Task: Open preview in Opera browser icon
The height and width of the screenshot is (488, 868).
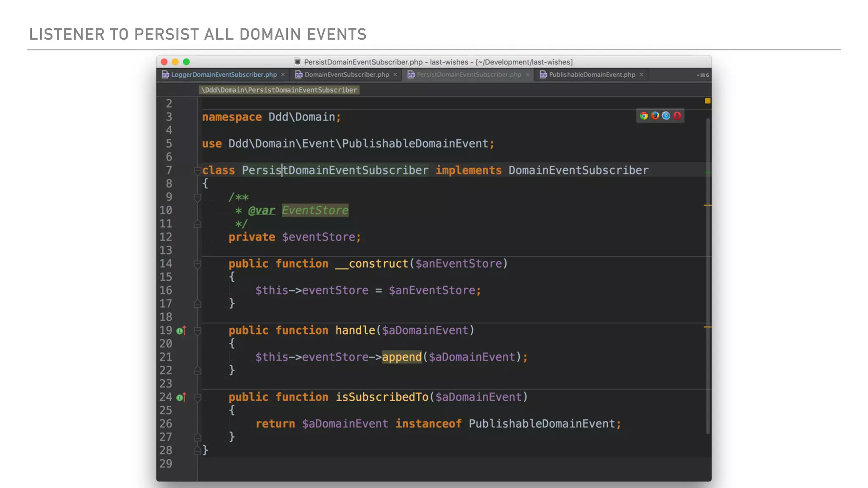Action: (677, 116)
